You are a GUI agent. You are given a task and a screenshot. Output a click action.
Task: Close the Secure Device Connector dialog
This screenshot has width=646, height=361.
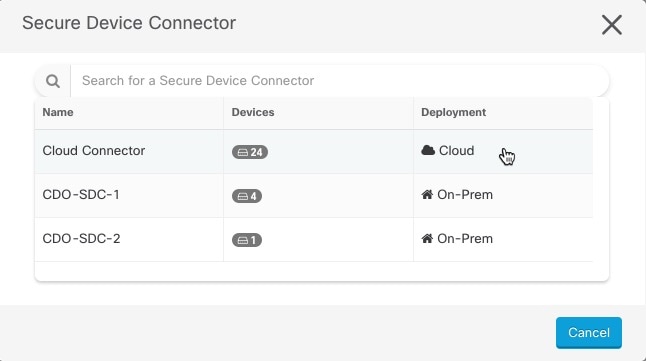pyautogui.click(x=611, y=25)
